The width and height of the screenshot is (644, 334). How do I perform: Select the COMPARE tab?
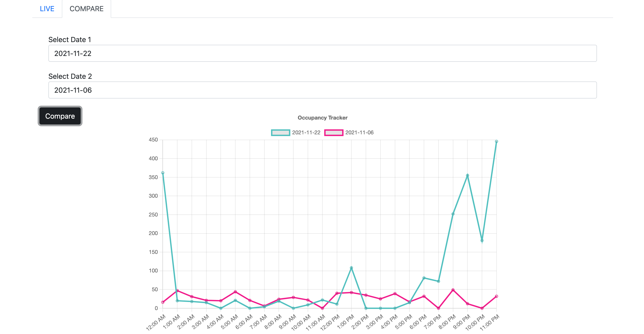click(x=86, y=9)
